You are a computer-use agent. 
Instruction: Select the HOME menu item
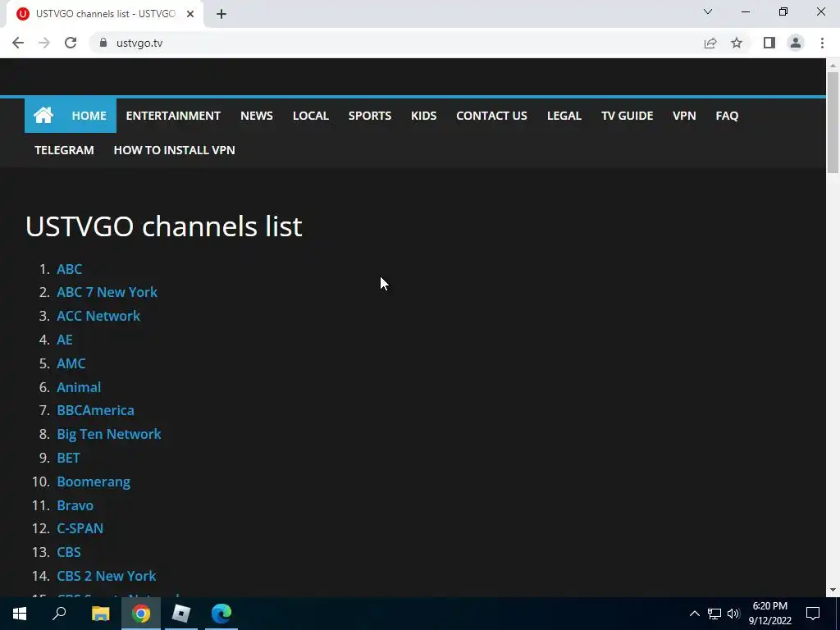[x=89, y=116]
